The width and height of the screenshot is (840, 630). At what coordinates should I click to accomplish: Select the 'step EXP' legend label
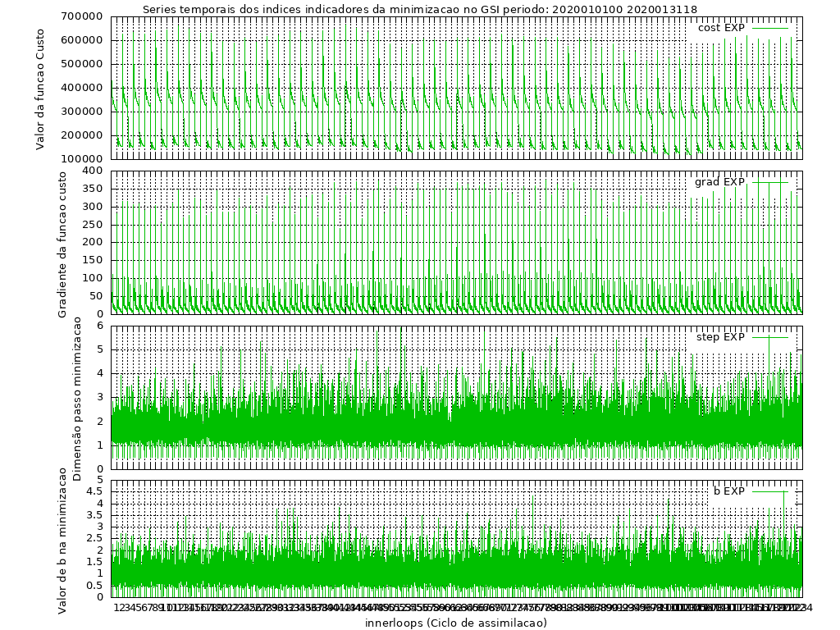coord(720,337)
